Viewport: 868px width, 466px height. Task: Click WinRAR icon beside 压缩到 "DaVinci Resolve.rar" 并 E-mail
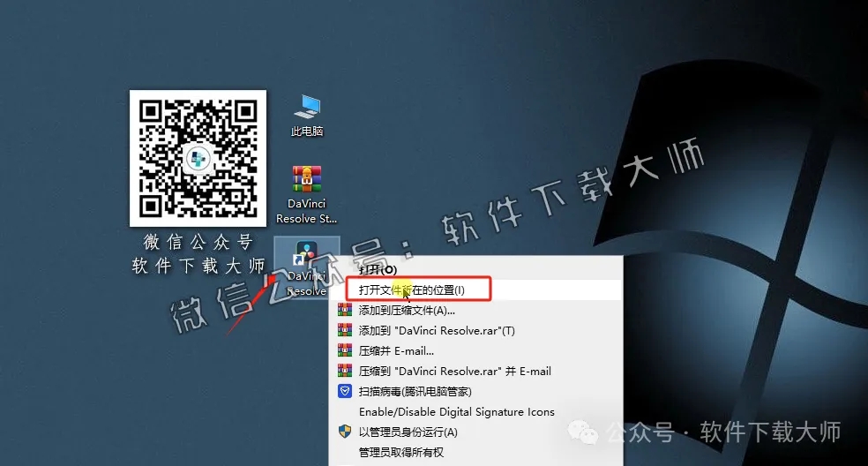click(345, 371)
